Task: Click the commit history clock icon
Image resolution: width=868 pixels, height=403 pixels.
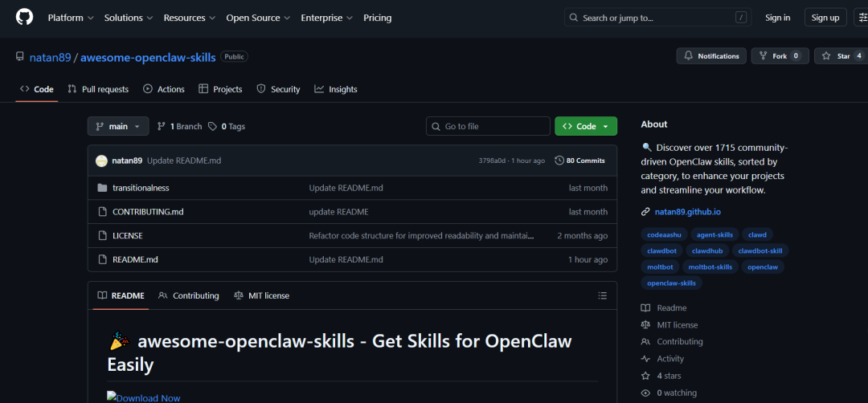Action: pyautogui.click(x=559, y=161)
